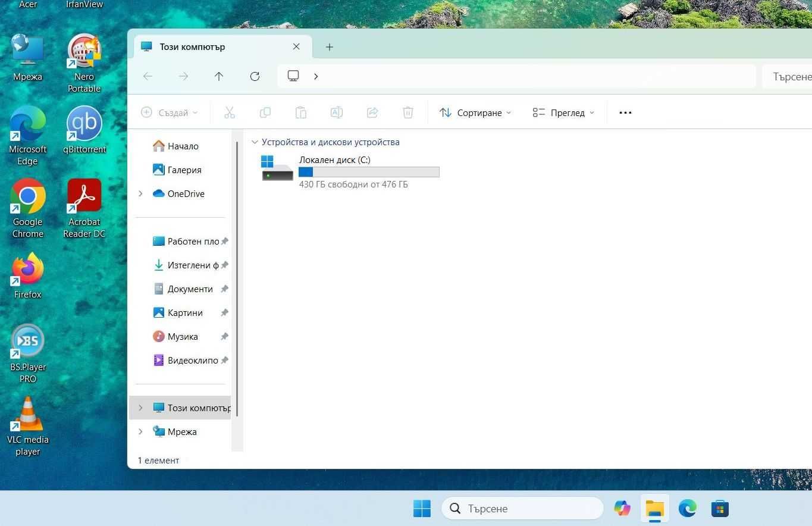This screenshot has width=812, height=526.
Task: Go up one folder level
Action: click(x=219, y=76)
